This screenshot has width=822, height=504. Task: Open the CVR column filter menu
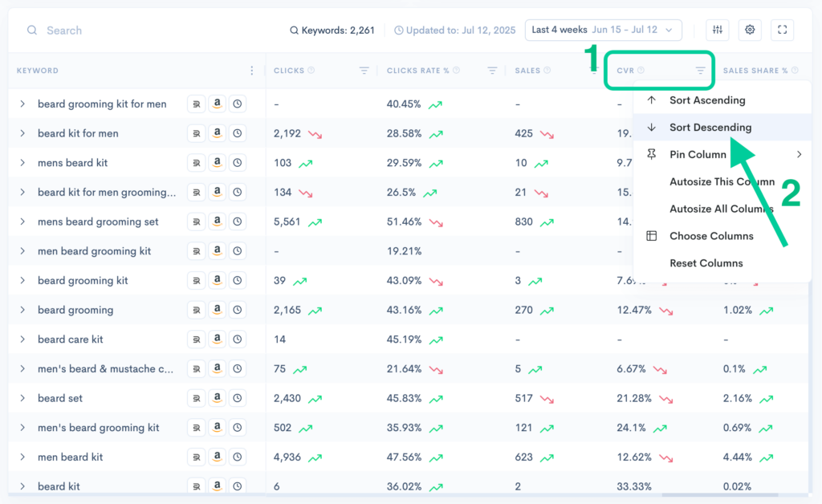pyautogui.click(x=700, y=70)
